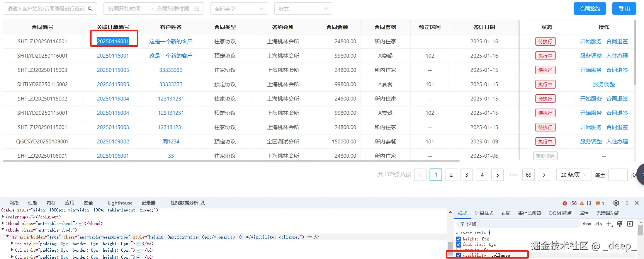Focus the customer name search input

tap(46, 9)
